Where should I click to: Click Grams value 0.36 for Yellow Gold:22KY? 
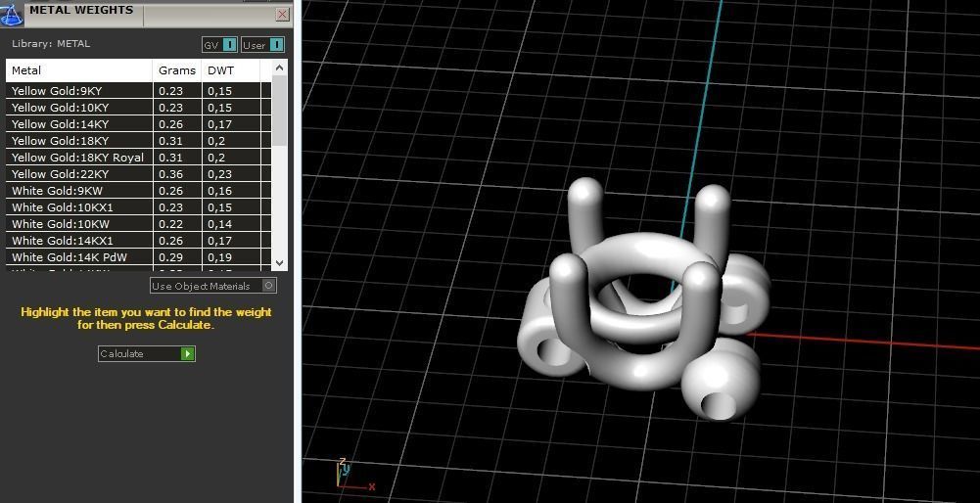tap(170, 174)
